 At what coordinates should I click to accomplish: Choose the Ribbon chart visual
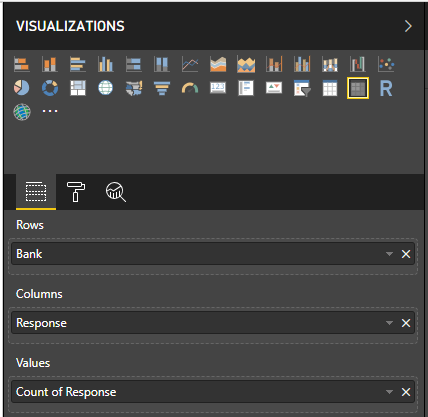tap(330, 64)
